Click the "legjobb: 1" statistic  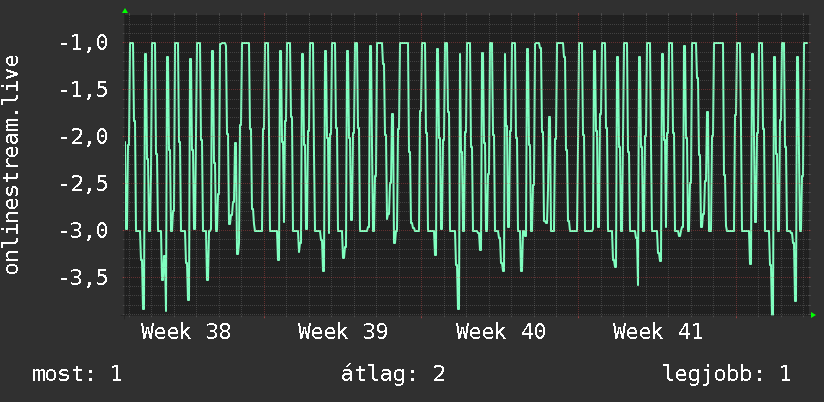click(x=727, y=374)
